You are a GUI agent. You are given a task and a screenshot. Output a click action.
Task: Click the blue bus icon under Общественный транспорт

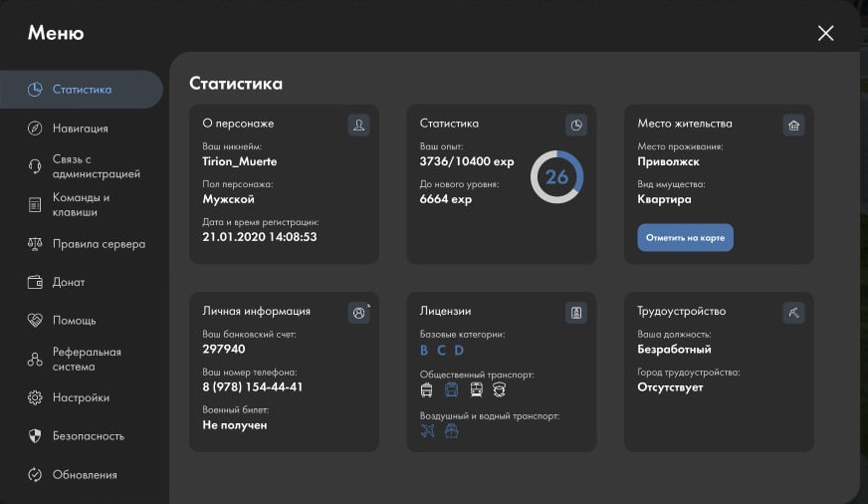tap(452, 389)
